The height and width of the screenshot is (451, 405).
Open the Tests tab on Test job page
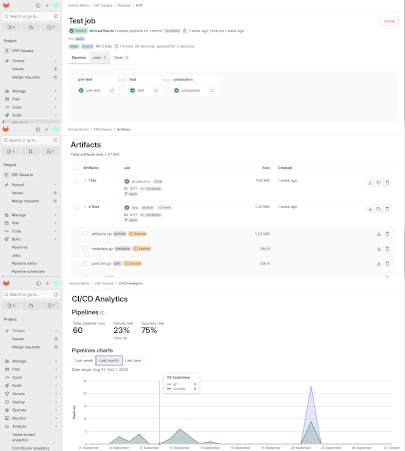121,58
